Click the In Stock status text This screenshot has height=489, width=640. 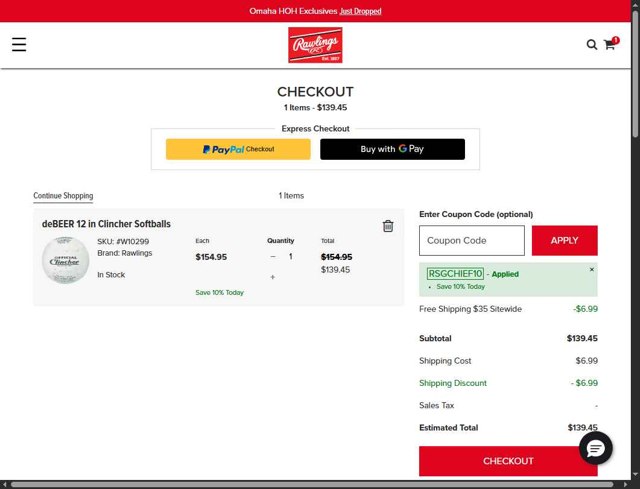pyautogui.click(x=111, y=275)
